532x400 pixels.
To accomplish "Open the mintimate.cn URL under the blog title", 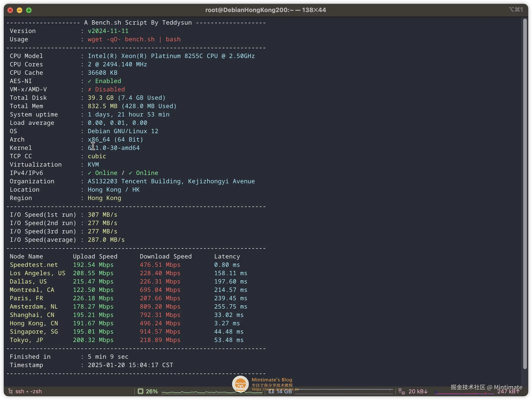I will point(275,389).
